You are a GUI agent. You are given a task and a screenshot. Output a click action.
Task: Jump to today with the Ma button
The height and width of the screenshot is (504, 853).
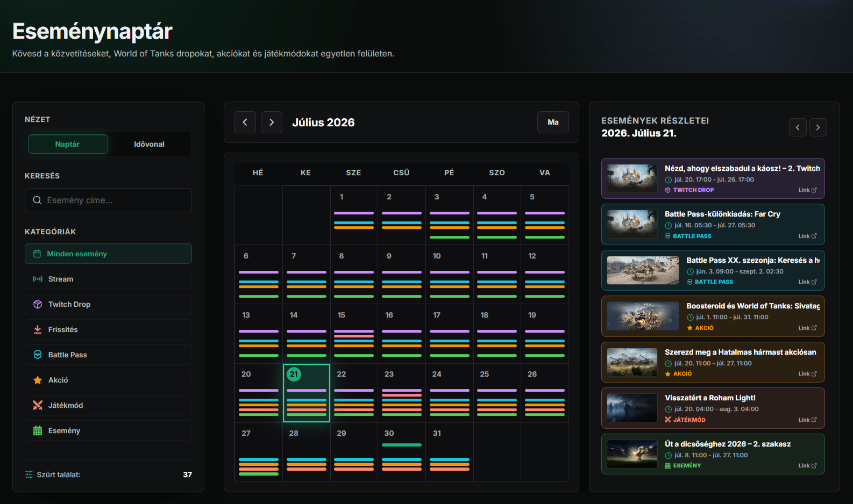553,123
